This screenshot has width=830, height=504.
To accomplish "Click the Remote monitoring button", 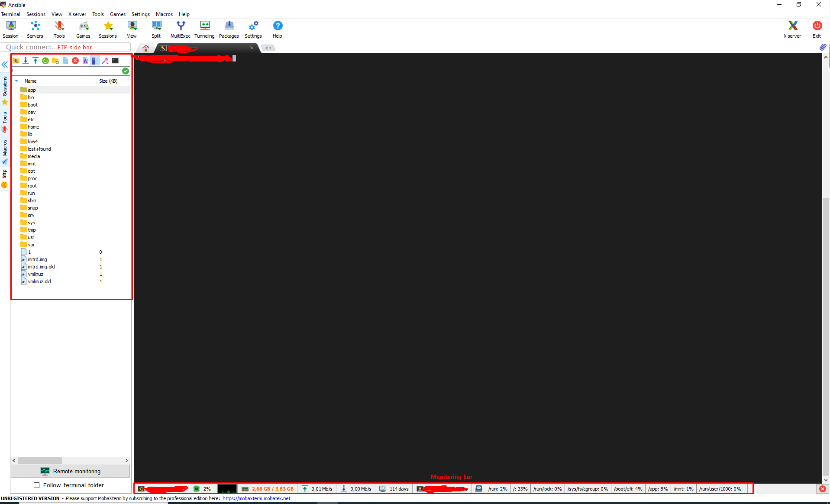I will (x=70, y=471).
